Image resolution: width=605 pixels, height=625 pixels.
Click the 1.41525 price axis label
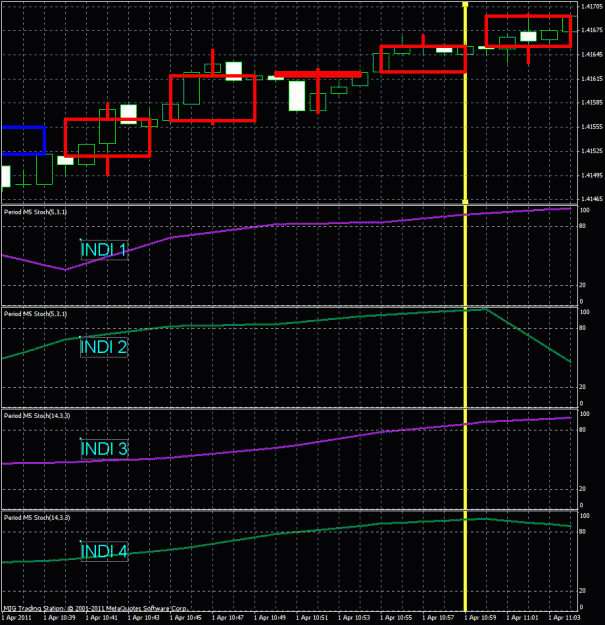click(x=592, y=151)
